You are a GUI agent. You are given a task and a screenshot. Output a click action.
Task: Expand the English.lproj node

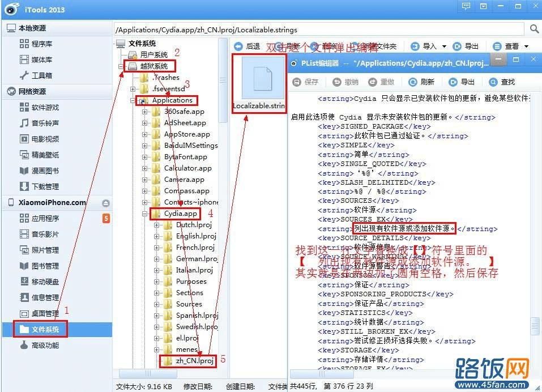tap(156, 236)
